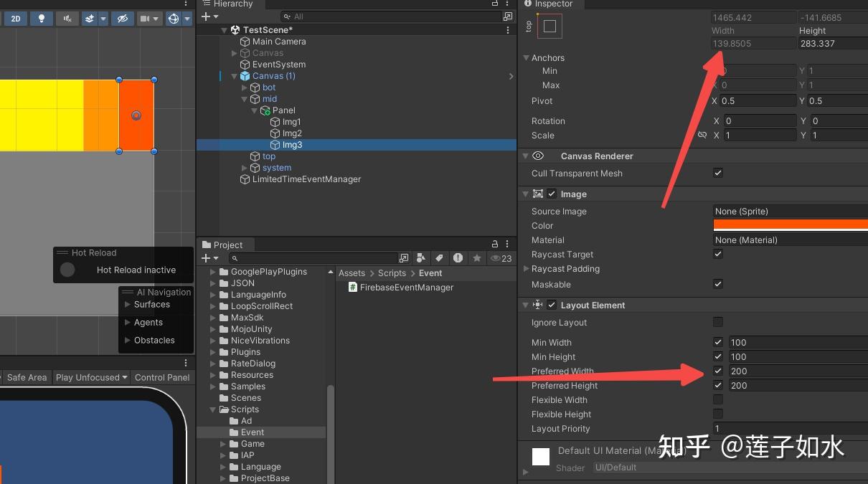Collapse the Canvas (1) object
This screenshot has height=484, width=868.
(x=235, y=76)
